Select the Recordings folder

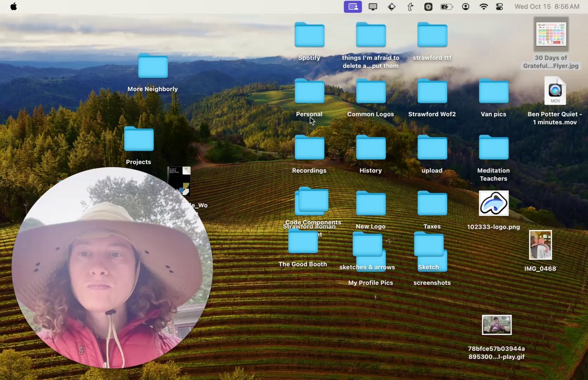coord(309,147)
